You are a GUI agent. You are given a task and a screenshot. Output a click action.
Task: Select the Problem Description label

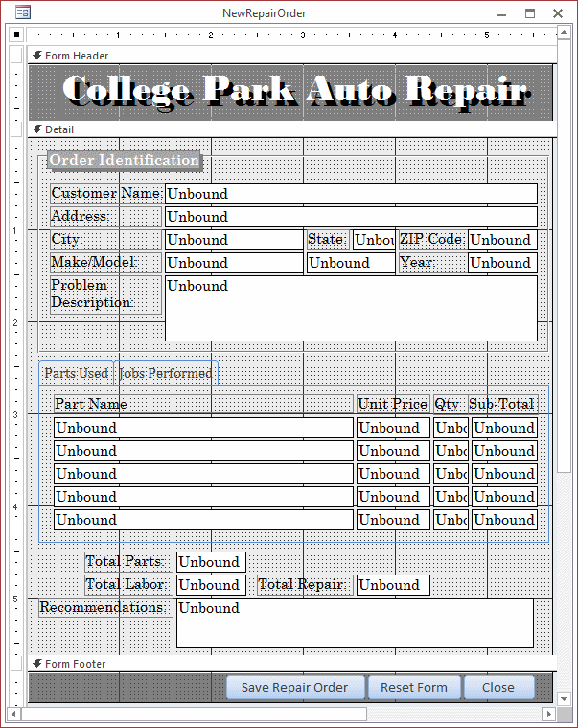[106, 294]
